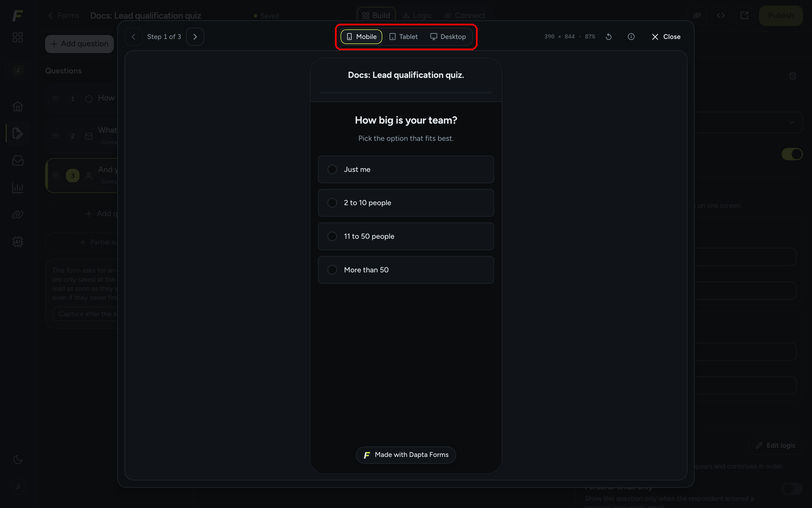Image resolution: width=812 pixels, height=508 pixels.
Task: Go to next preview step
Action: [195, 37]
